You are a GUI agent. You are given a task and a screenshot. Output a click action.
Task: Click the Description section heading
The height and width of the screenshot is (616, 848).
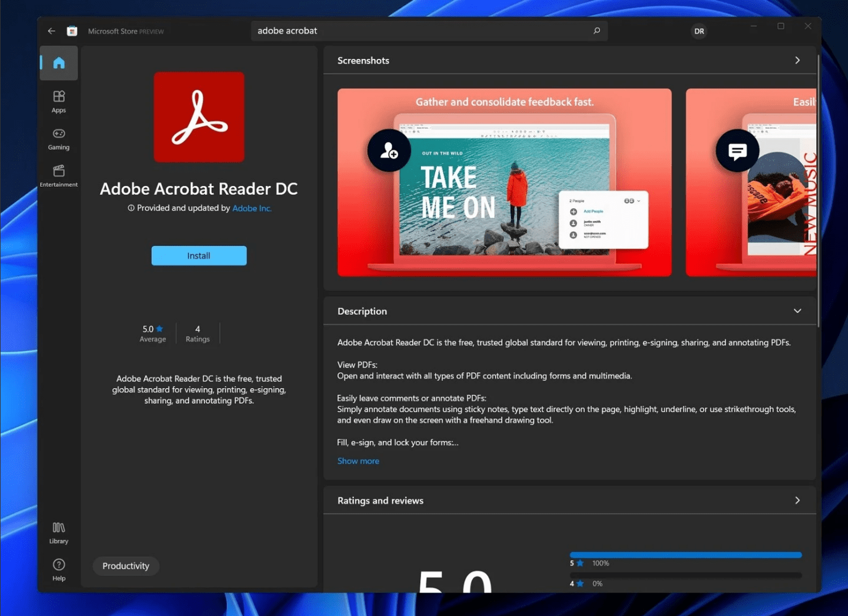pyautogui.click(x=362, y=312)
